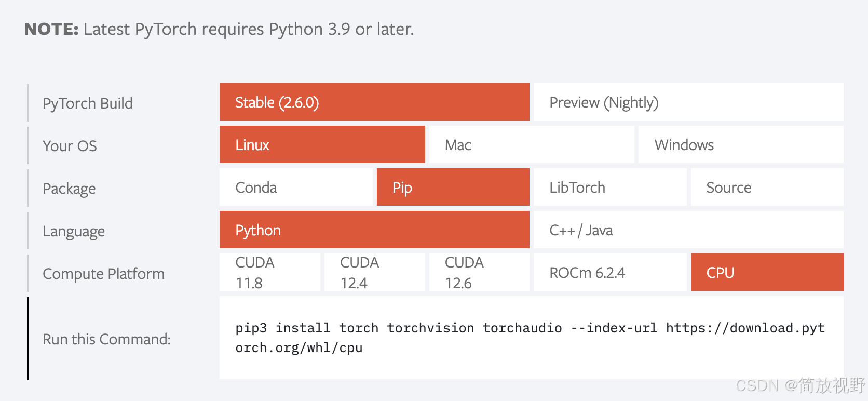This screenshot has height=401, width=868.
Task: Select CUDA 11.8 compute platform
Action: coord(269,273)
